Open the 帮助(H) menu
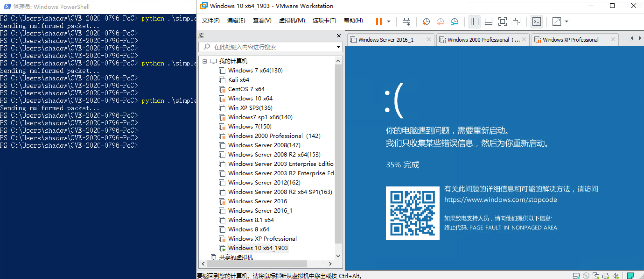The image size is (644, 279). click(353, 21)
